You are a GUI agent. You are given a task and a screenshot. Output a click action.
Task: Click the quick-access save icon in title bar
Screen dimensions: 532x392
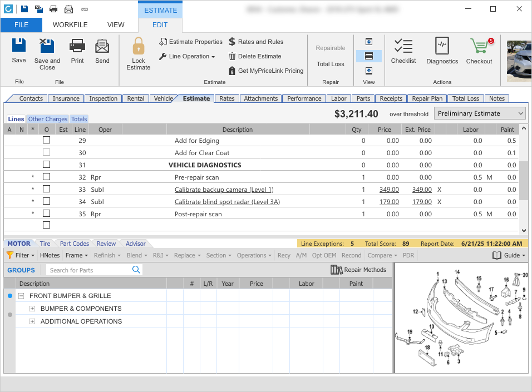(x=24, y=9)
